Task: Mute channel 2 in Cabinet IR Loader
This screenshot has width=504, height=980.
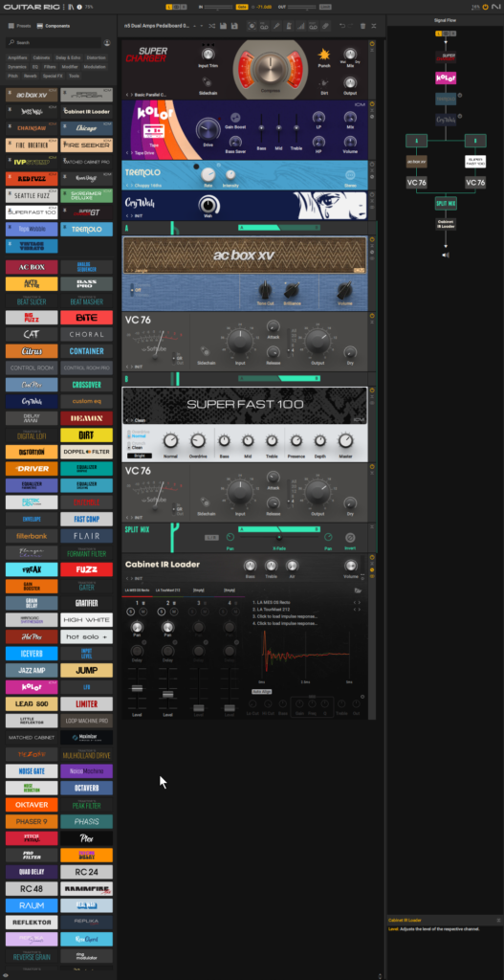Action: (173, 612)
